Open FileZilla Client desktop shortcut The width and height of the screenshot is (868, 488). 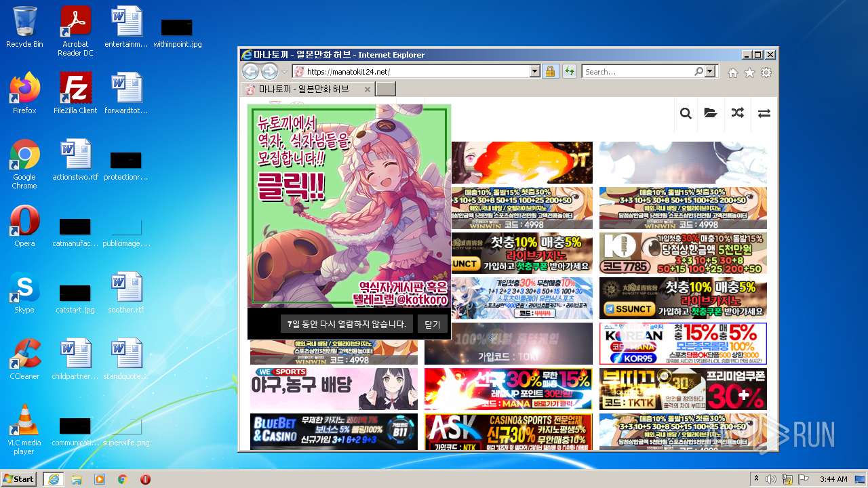tap(75, 94)
